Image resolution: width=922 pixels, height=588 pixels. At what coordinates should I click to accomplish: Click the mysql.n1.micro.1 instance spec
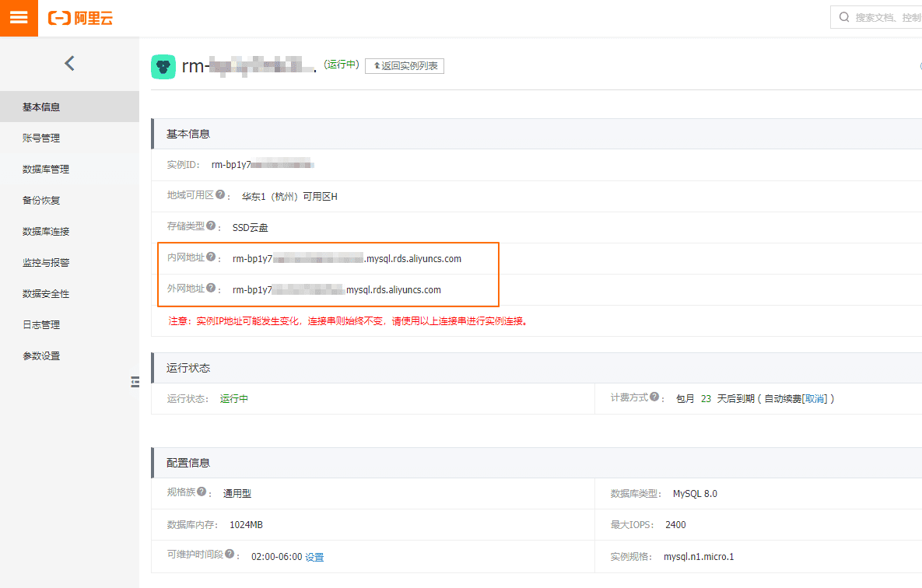pos(699,557)
